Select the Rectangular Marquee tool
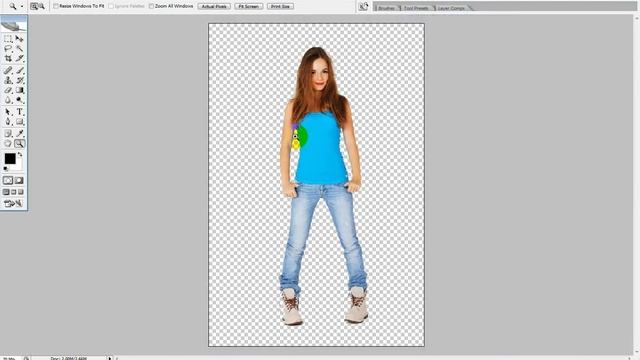Viewport: 640px width, 360px height. [x=8, y=39]
